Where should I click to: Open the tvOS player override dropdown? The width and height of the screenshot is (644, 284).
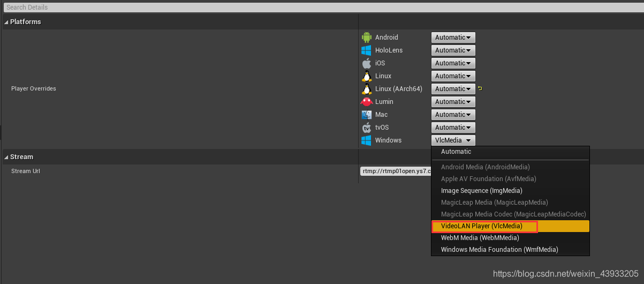click(x=453, y=128)
